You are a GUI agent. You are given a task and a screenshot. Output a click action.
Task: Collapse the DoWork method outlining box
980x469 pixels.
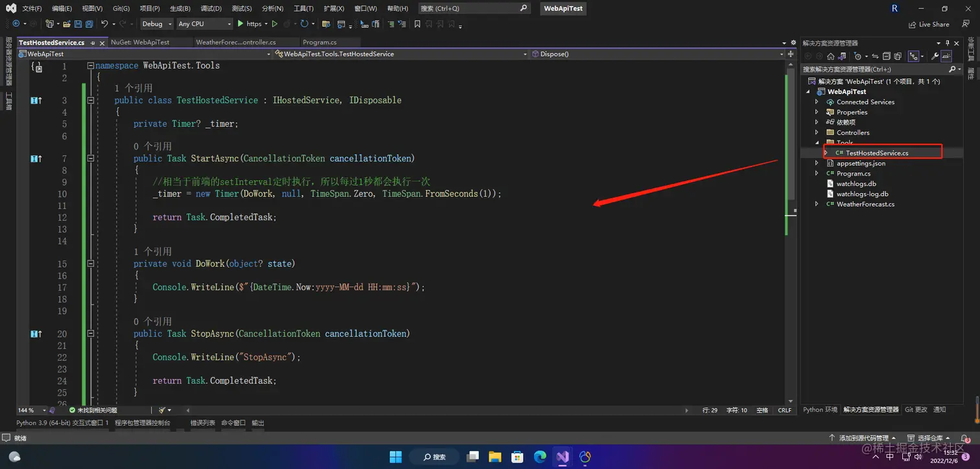click(x=91, y=264)
